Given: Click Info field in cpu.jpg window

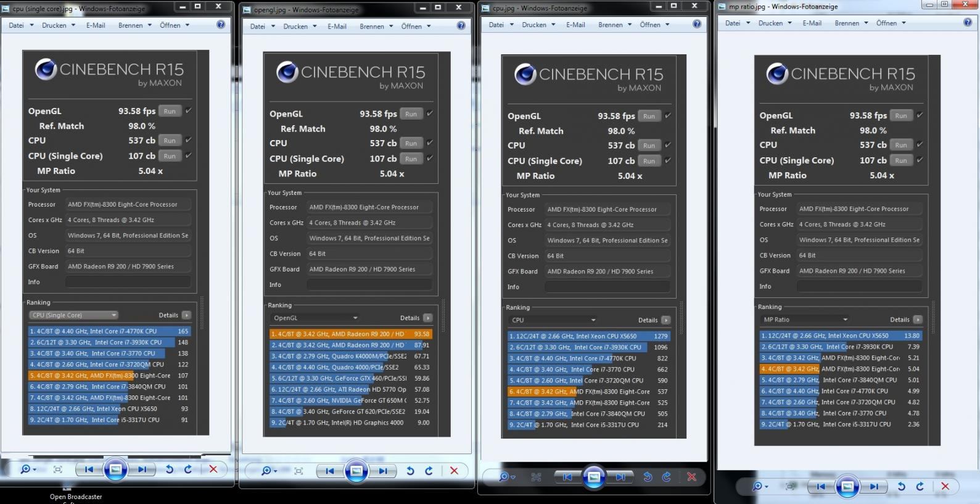Looking at the screenshot, I should tap(607, 287).
